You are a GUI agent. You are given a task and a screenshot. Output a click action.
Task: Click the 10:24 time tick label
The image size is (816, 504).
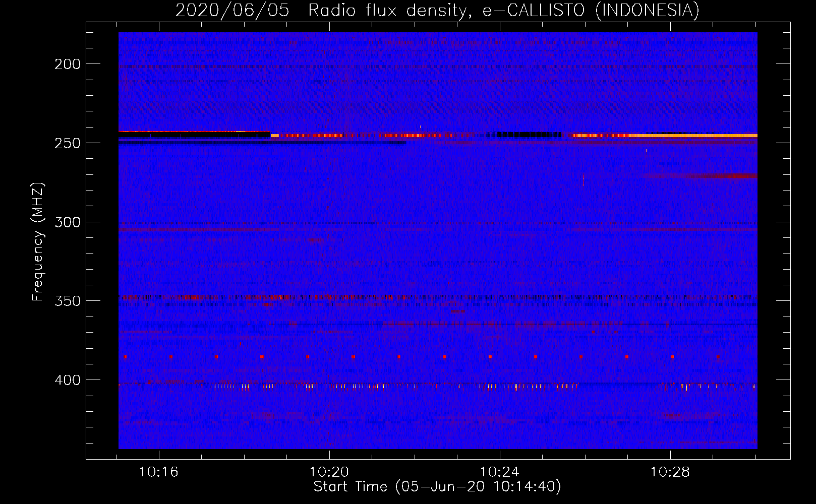pos(500,472)
